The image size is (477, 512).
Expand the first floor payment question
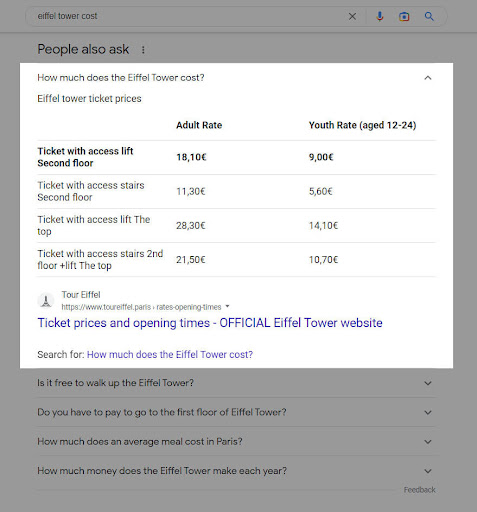pos(236,412)
